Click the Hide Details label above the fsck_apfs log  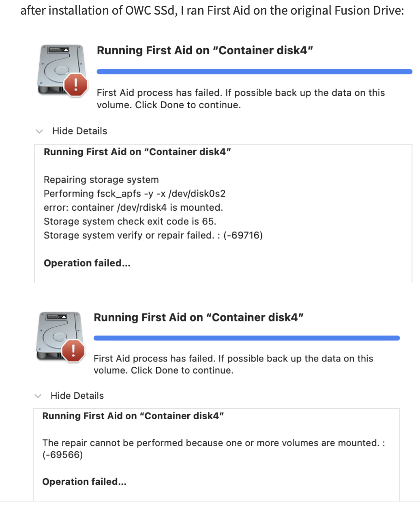click(80, 131)
